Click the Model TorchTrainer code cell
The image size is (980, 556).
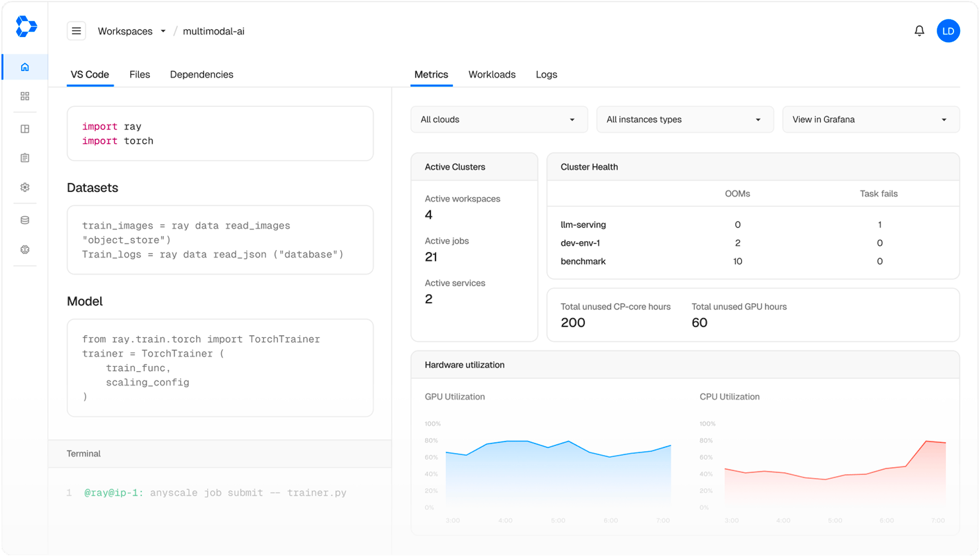220,368
